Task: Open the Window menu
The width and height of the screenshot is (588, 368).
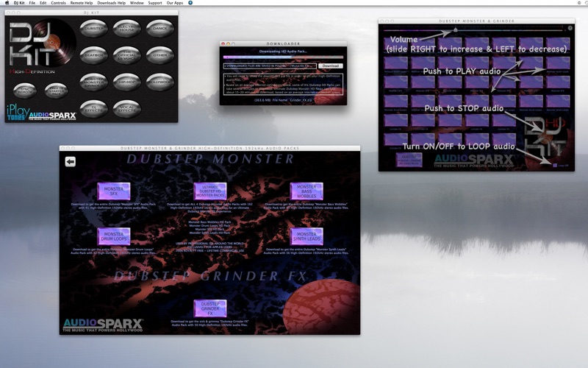Action: pos(137,3)
